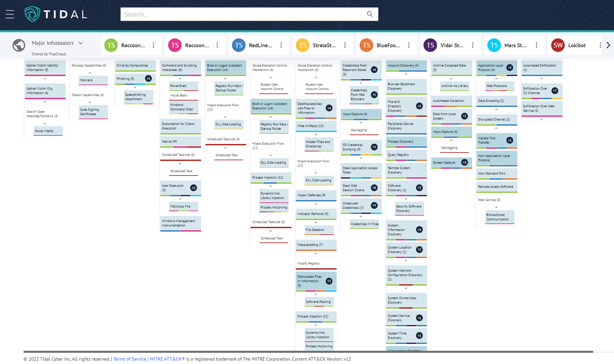Open the Terms of Service link
This screenshot has width=614, height=364.
[x=130, y=359]
